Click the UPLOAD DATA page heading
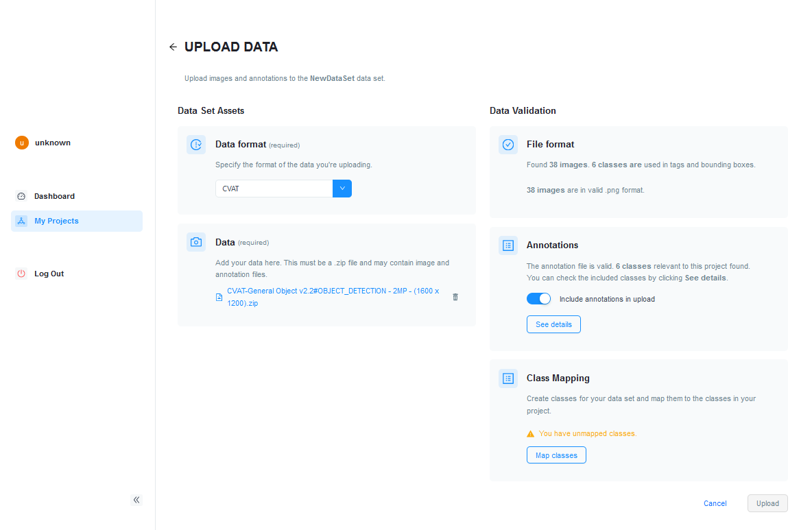This screenshot has width=812, height=530. [x=231, y=47]
